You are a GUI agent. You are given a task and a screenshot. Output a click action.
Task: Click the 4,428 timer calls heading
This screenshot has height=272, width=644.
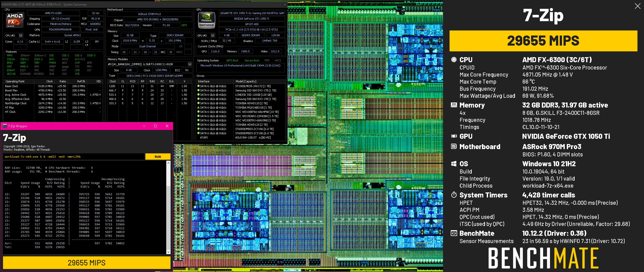pos(549,195)
